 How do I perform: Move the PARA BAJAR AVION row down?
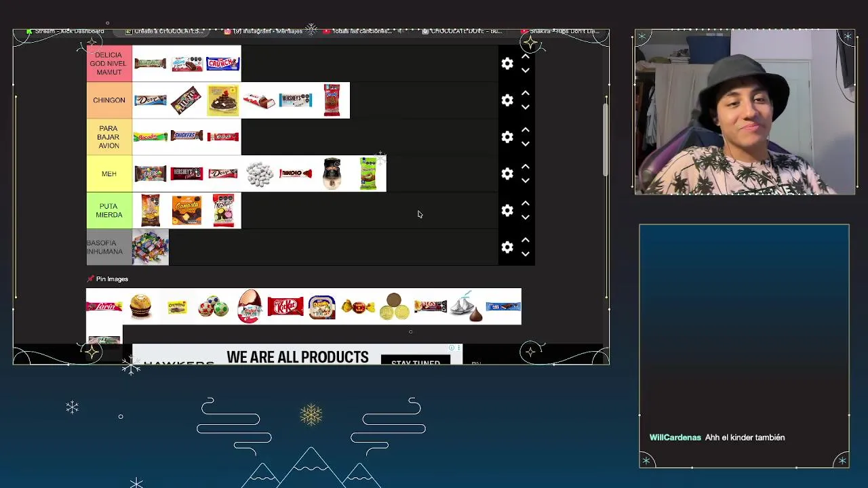tap(525, 144)
